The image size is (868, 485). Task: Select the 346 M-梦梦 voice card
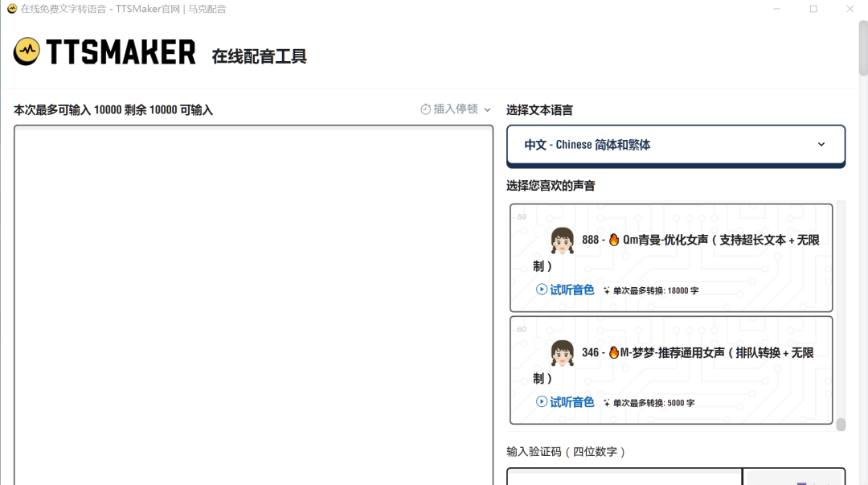672,371
